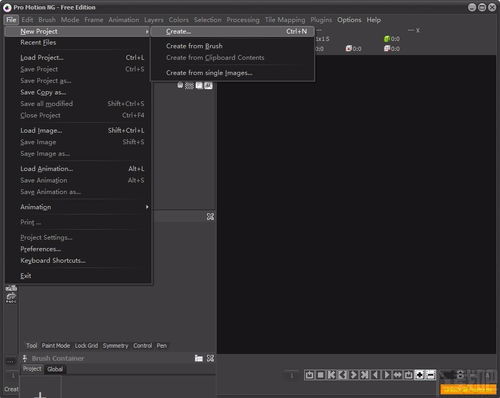Click the Lock Grid tab label
Screen dimensions: 500x398
[86, 346]
